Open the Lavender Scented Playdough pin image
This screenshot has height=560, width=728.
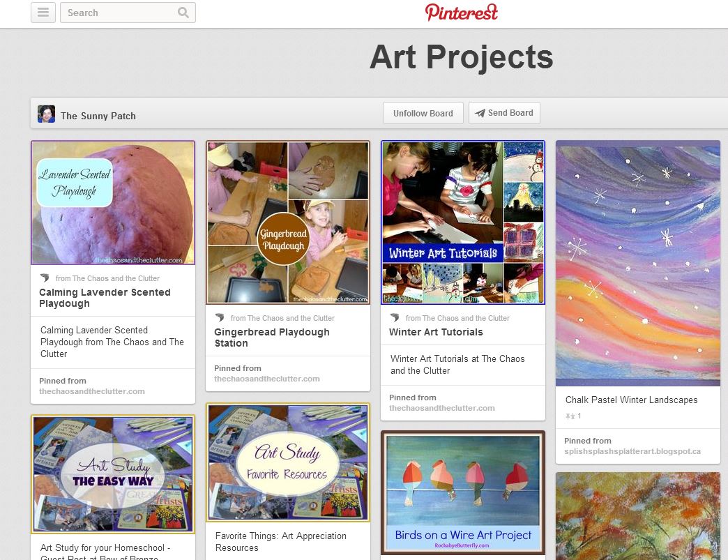tap(113, 203)
